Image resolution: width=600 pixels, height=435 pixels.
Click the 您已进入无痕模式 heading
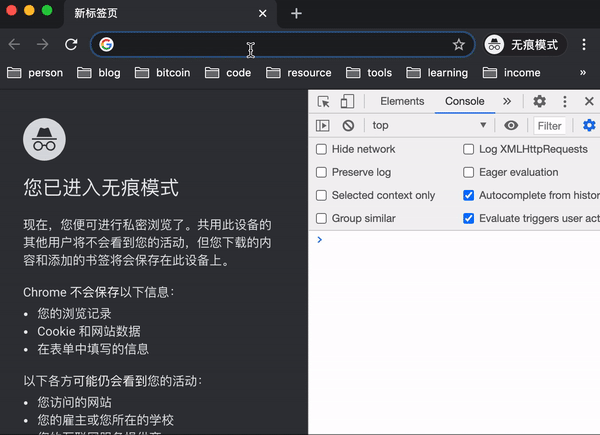tap(101, 187)
